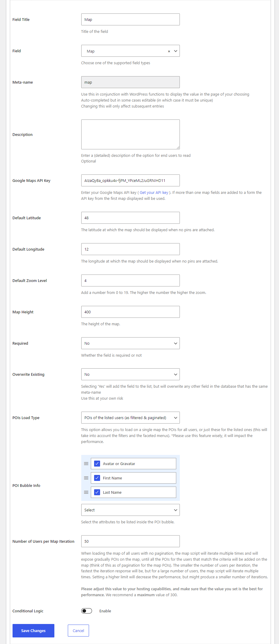279x644 pixels.
Task: Click the Default Zoom Level input
Action: (130, 280)
